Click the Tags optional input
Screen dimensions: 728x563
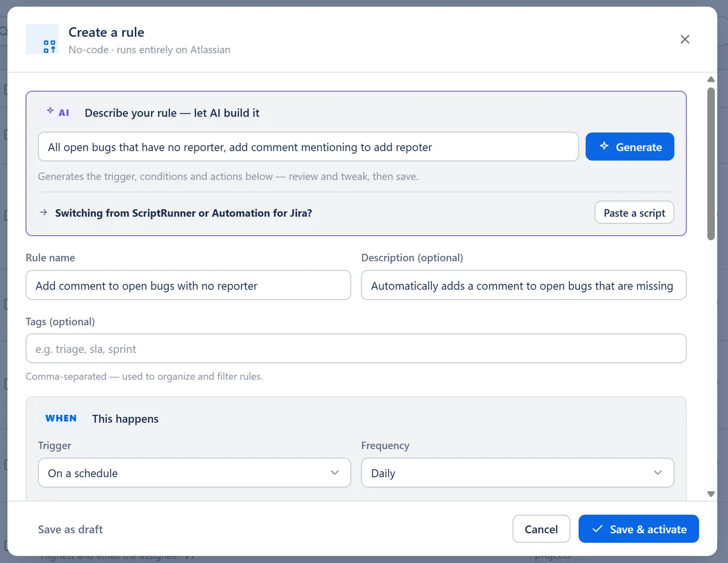pos(356,349)
